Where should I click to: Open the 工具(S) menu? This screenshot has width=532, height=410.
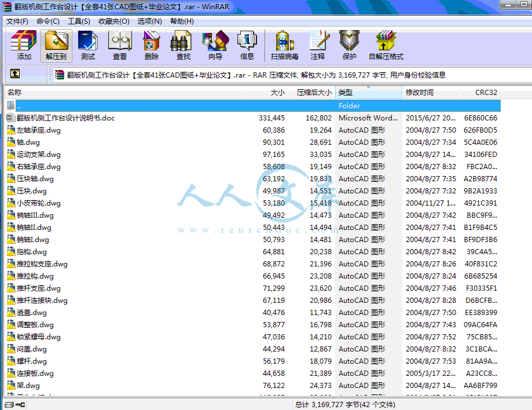tap(79, 21)
